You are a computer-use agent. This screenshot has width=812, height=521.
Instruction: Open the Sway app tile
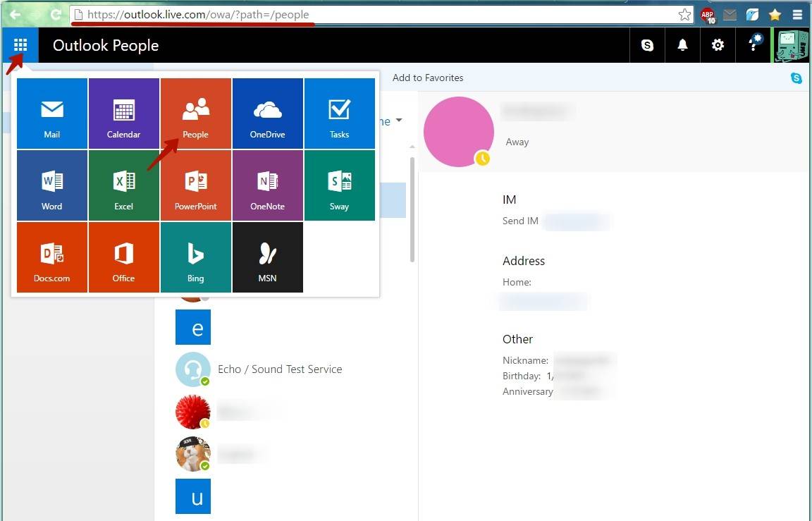339,185
